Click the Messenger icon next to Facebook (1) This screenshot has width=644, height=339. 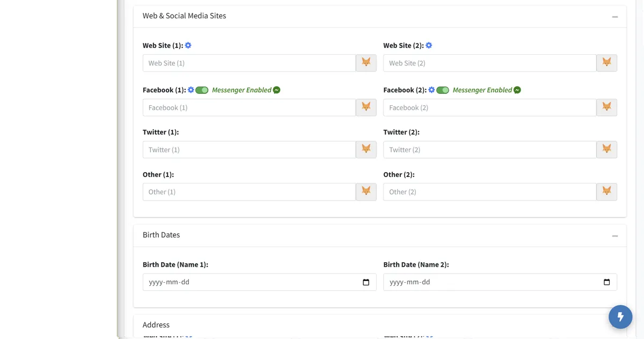[277, 90]
